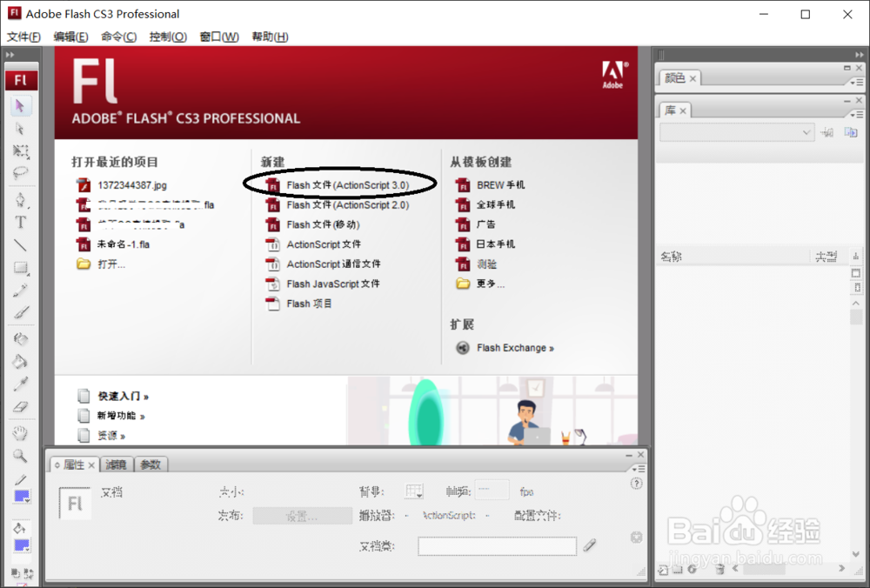Select the Free Transform tool

[21, 150]
